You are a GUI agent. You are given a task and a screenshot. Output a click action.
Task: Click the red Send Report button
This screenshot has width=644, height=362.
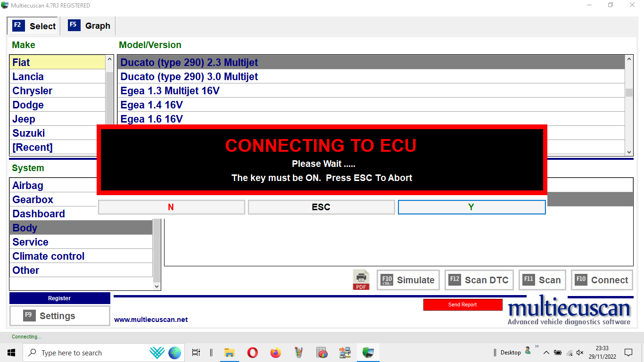point(462,305)
